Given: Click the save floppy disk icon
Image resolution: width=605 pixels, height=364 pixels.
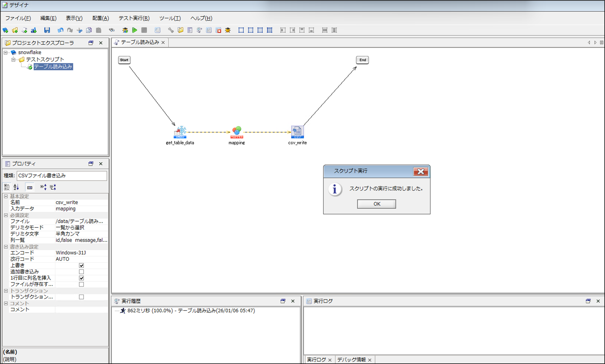Looking at the screenshot, I should pos(47,30).
